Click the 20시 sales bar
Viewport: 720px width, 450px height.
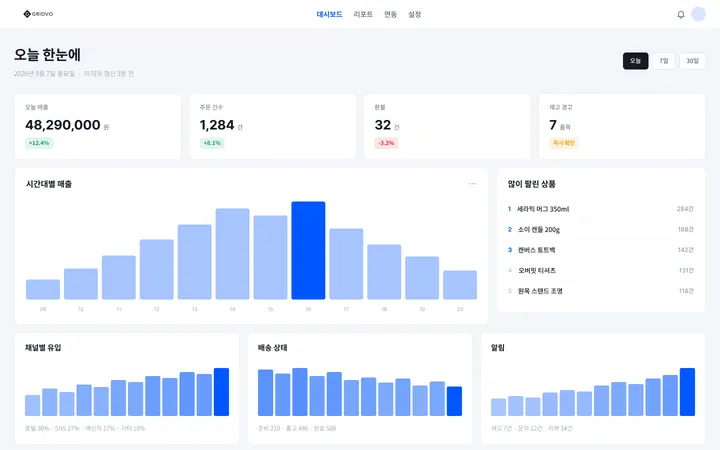click(x=460, y=285)
